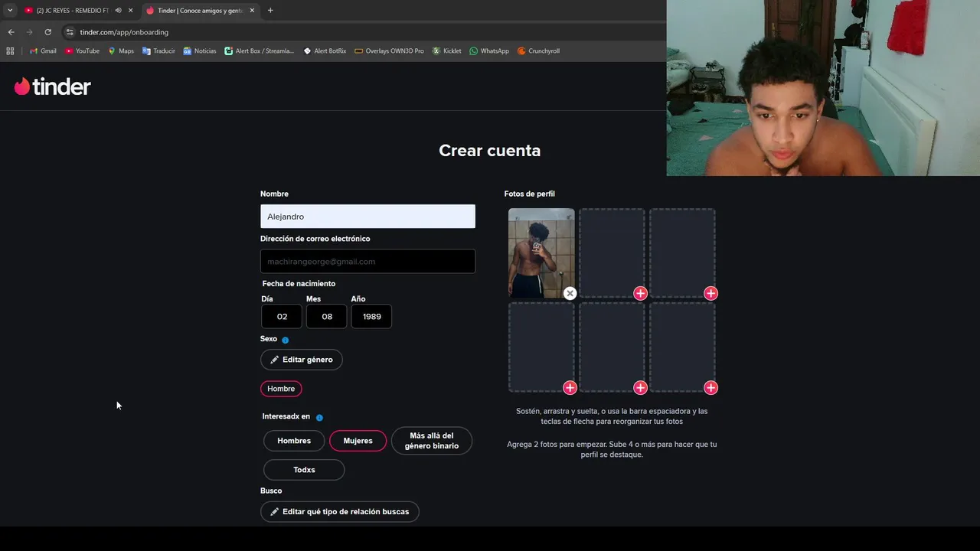Image resolution: width=980 pixels, height=551 pixels.
Task: Focus the tinder.com address bar
Action: [x=124, y=32]
